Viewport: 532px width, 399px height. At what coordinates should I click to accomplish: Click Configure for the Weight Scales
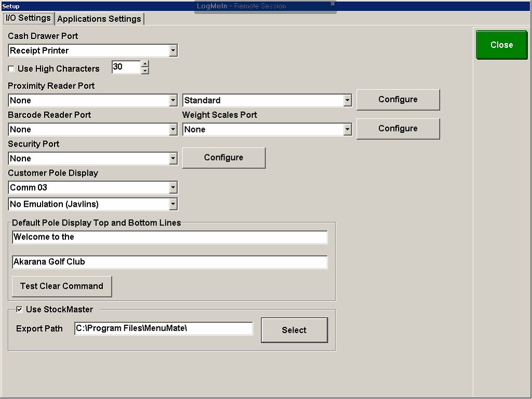[398, 129]
